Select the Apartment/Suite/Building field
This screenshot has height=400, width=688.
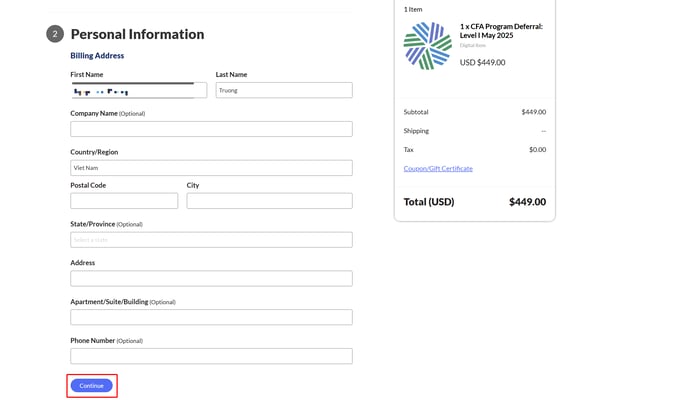pos(211,317)
